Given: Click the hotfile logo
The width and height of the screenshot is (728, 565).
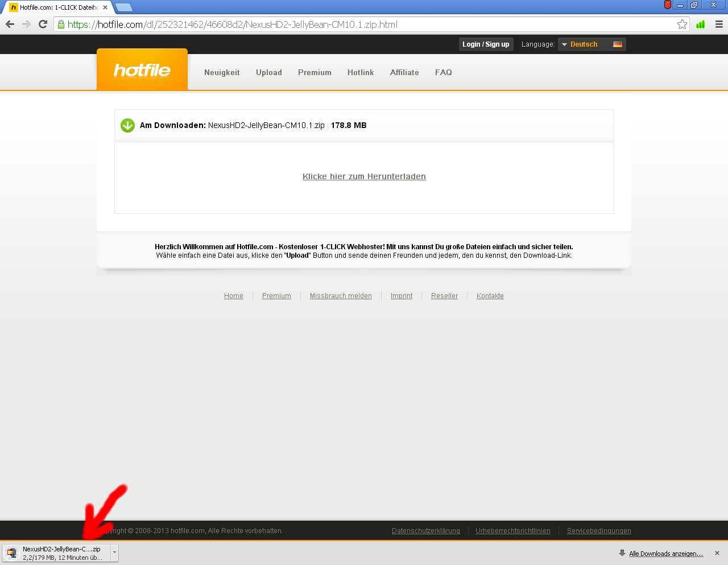Looking at the screenshot, I should pos(142,70).
